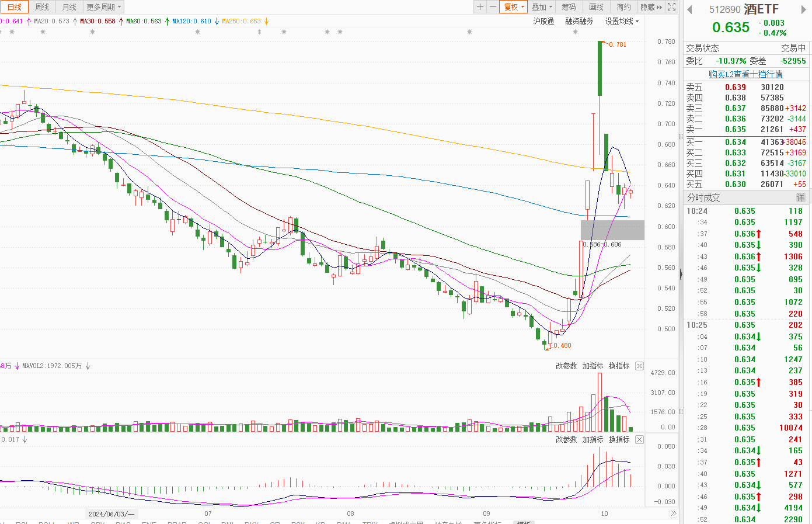The image size is (812, 524).
Task: Toggle 简约 simple display mode
Action: pyautogui.click(x=623, y=7)
